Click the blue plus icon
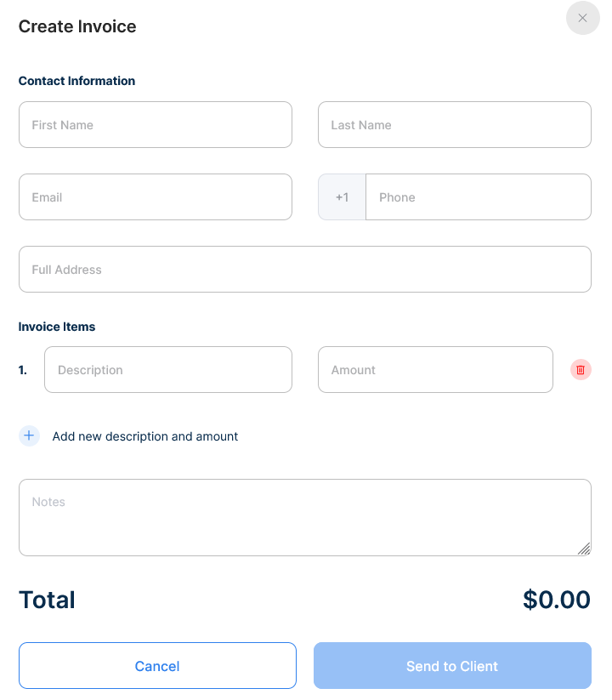 (x=29, y=436)
